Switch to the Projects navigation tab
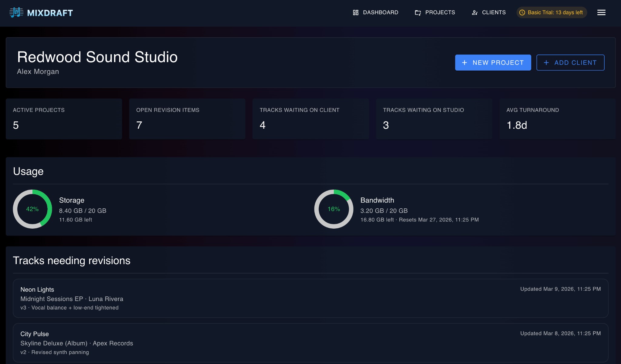 pos(440,12)
